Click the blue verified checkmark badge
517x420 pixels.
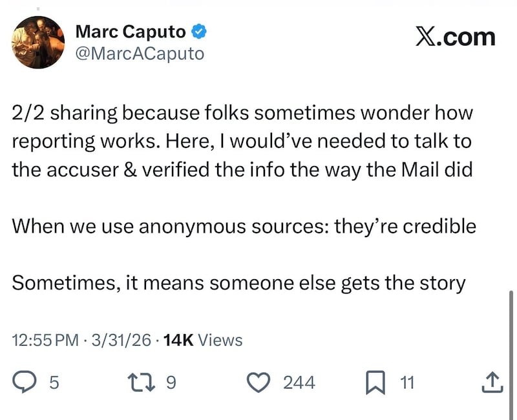(x=200, y=31)
